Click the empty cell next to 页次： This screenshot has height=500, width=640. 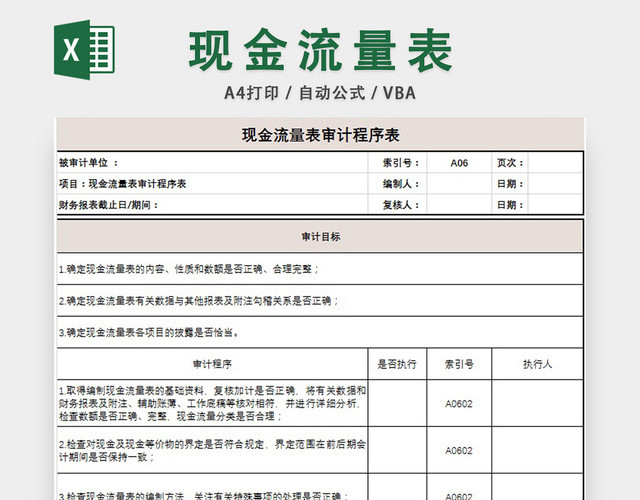[556, 163]
